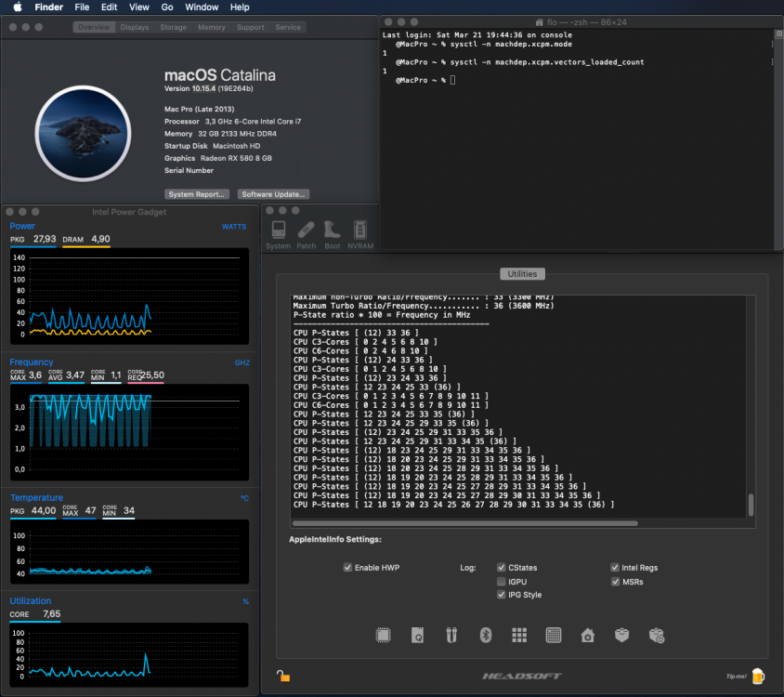Uncheck the Intel Regs checkbox

click(615, 568)
